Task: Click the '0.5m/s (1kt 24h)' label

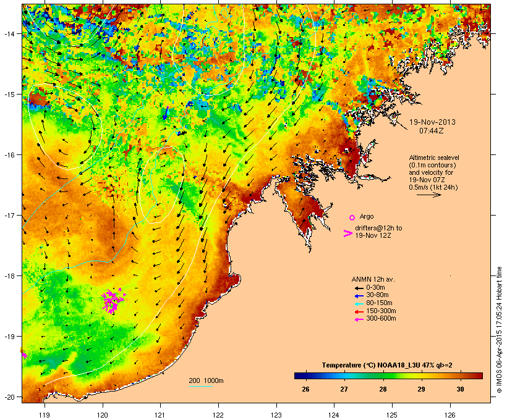Action: 433,187
